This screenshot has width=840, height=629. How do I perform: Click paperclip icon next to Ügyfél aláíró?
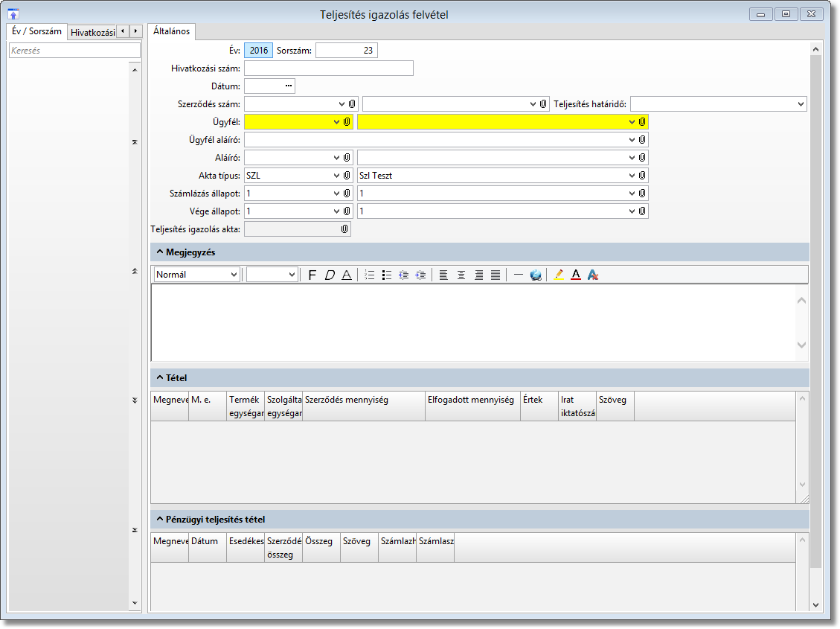[x=642, y=140]
